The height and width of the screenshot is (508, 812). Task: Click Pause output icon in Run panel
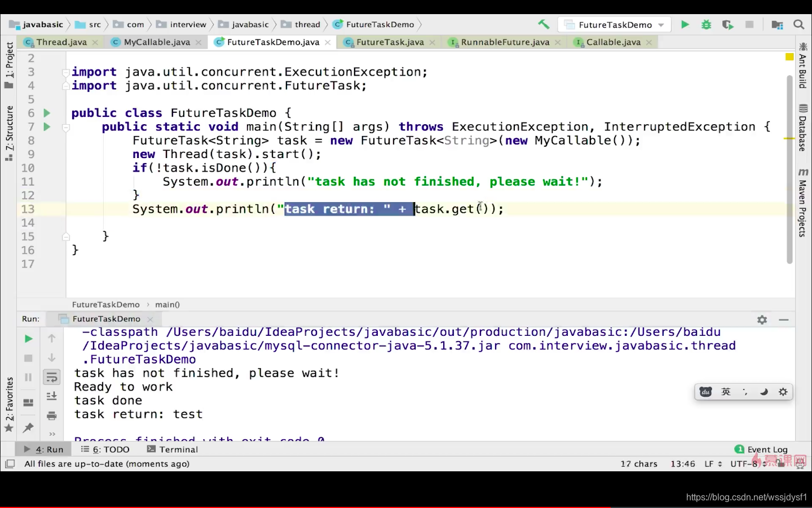(x=28, y=377)
